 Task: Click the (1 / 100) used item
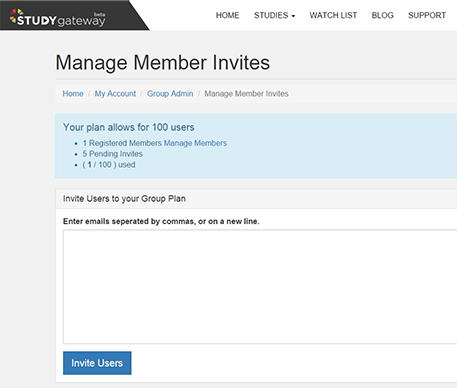point(109,165)
